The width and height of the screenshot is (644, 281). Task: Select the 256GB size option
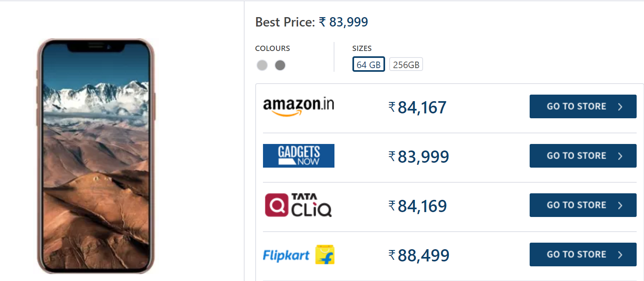coord(406,64)
